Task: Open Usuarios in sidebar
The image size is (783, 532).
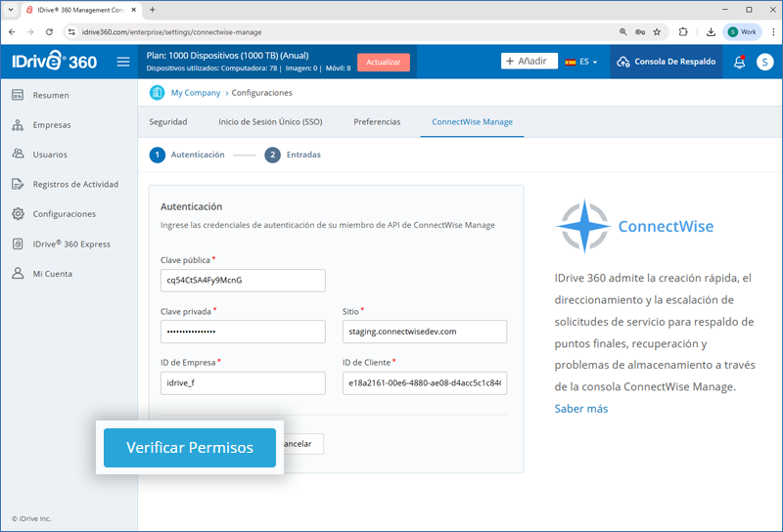Action: tap(50, 155)
